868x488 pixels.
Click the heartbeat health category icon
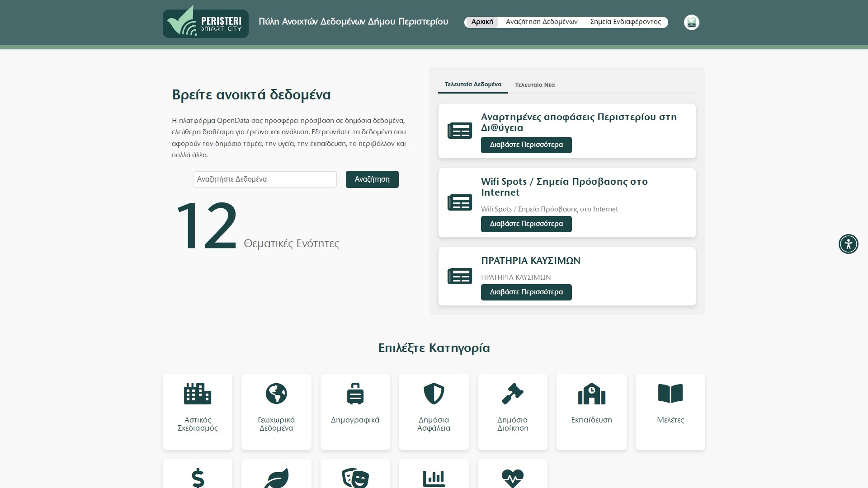[x=512, y=478]
